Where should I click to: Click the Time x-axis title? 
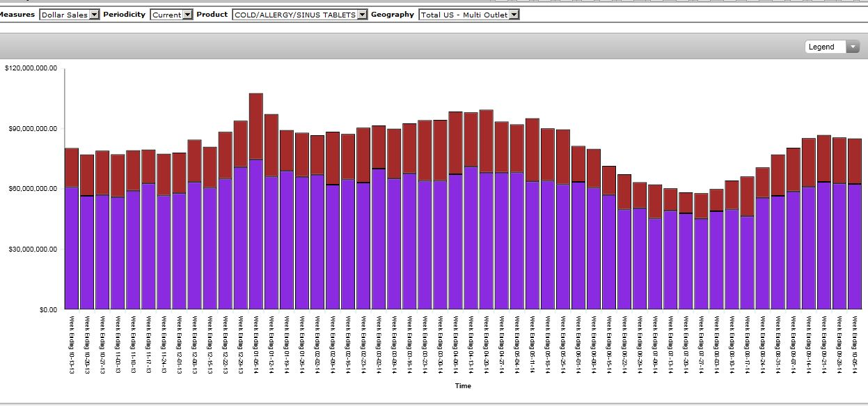463,385
